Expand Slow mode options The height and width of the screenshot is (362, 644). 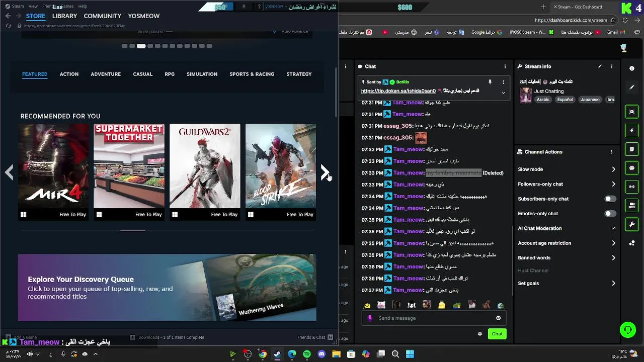coord(613,169)
